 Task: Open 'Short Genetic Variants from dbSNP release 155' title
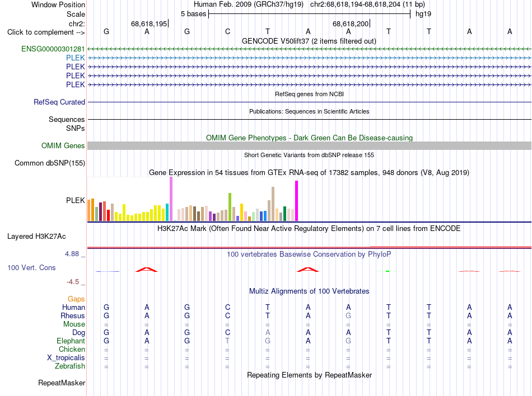309,155
